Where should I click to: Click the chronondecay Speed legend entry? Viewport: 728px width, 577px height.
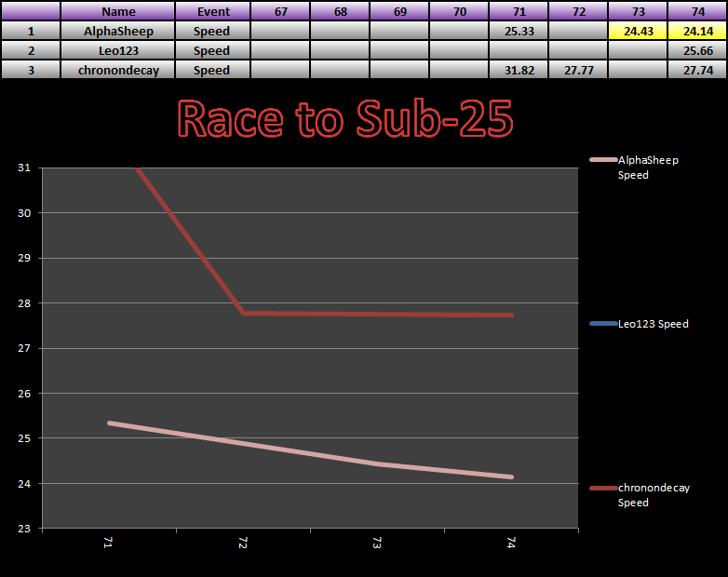(640, 495)
